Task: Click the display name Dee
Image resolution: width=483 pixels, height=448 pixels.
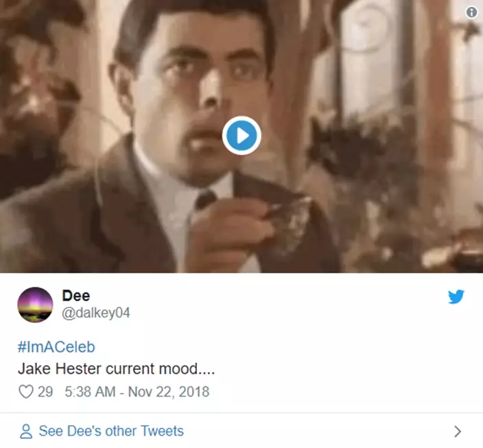Action: click(x=76, y=296)
